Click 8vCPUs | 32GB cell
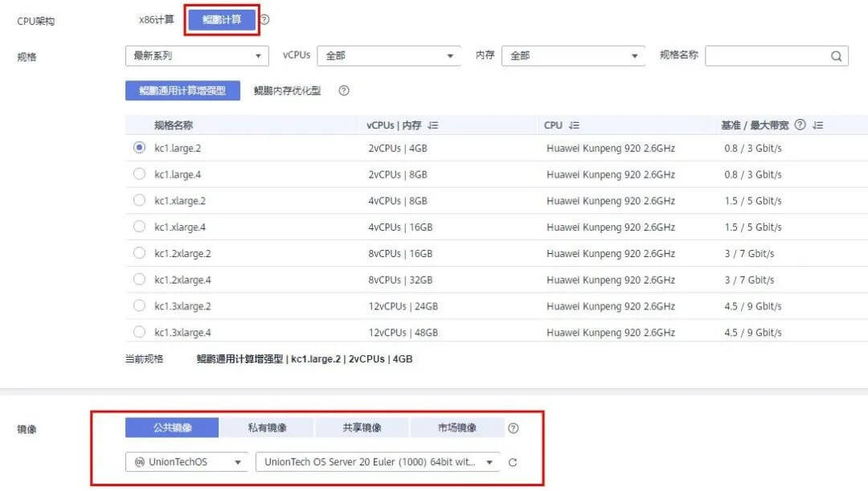This screenshot has width=868, height=491. coord(400,280)
